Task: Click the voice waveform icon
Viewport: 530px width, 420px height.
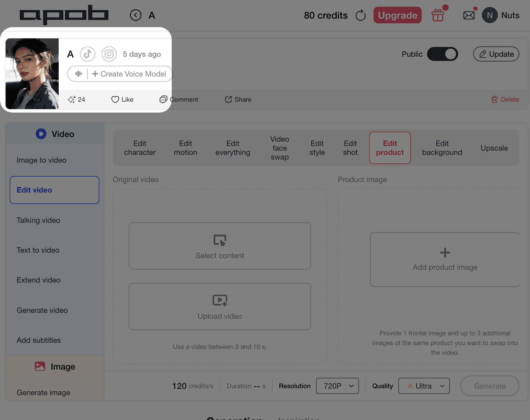Action: coord(78,74)
